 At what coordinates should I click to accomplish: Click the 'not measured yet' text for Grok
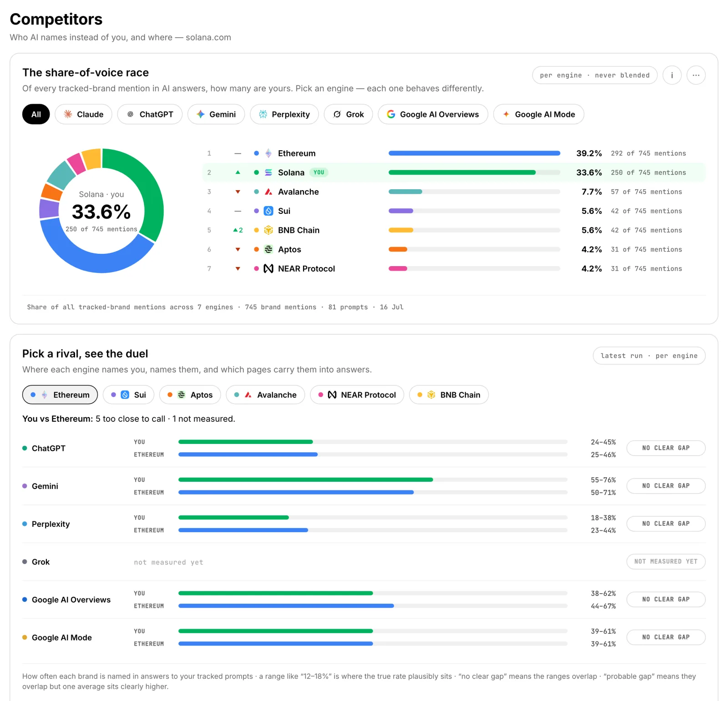coord(168,562)
